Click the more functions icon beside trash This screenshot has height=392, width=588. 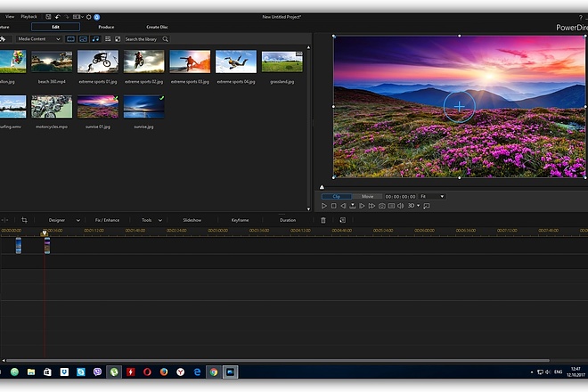point(342,220)
